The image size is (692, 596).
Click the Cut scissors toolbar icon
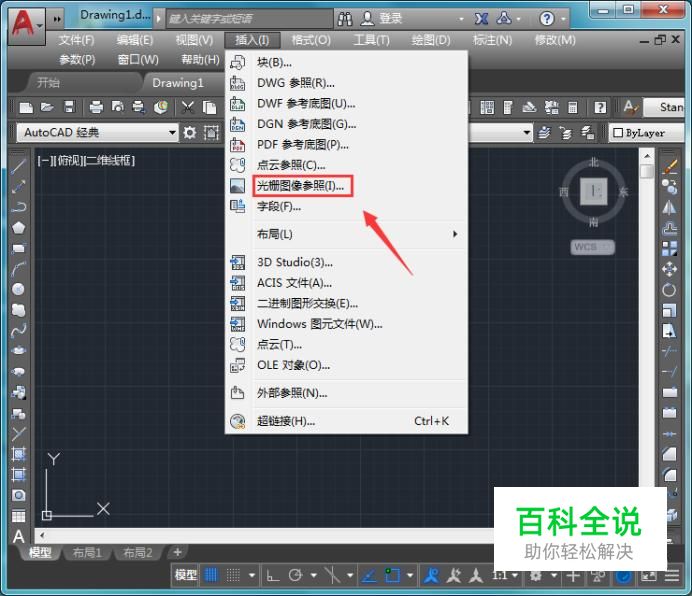[188, 107]
